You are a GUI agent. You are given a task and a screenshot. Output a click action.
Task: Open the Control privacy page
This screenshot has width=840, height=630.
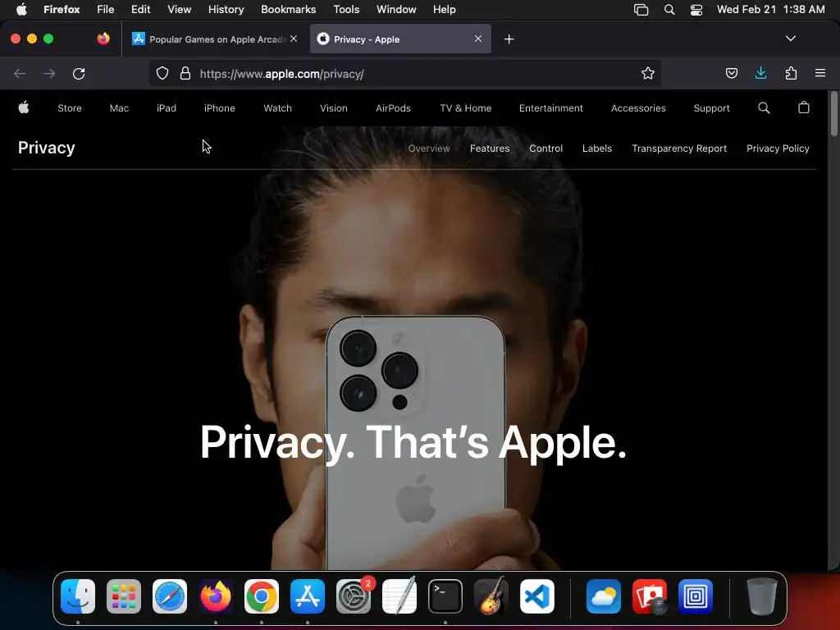point(546,148)
